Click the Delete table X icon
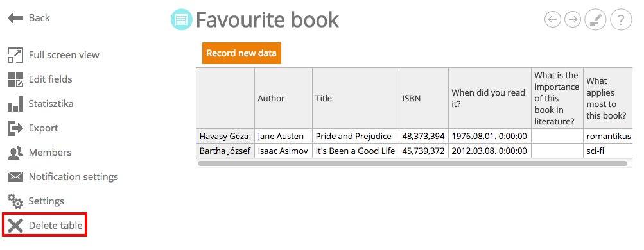Screen dimensions: 644x250 (15, 226)
